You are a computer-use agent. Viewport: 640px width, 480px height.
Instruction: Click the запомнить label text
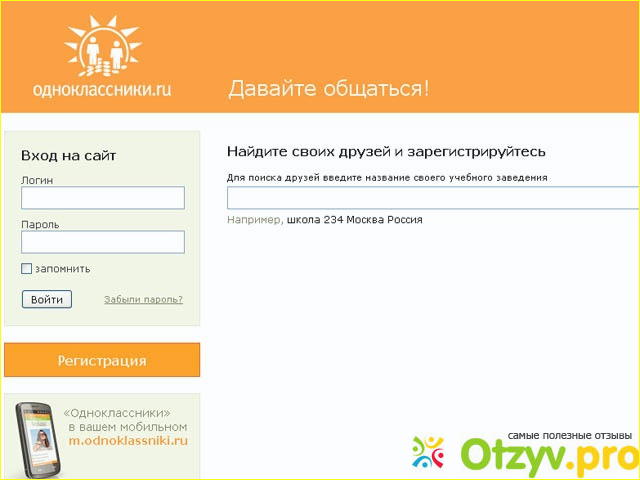62,269
